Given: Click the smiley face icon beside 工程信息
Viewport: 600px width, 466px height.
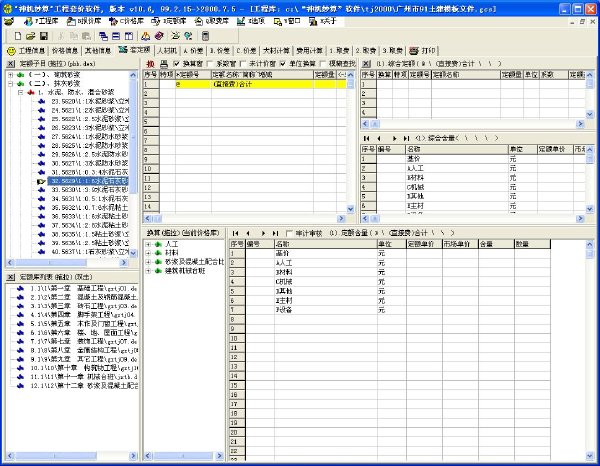Looking at the screenshot, I should click(11, 51).
